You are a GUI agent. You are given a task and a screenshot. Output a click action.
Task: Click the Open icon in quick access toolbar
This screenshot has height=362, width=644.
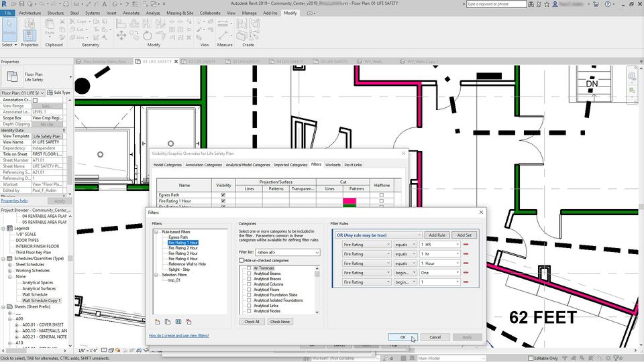tap(14, 4)
